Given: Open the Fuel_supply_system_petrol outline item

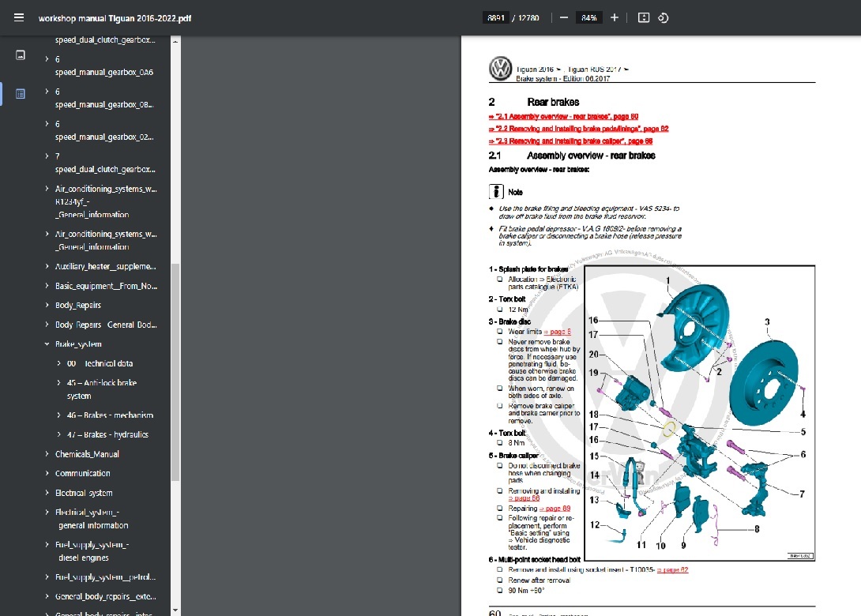Looking at the screenshot, I should 105,577.
